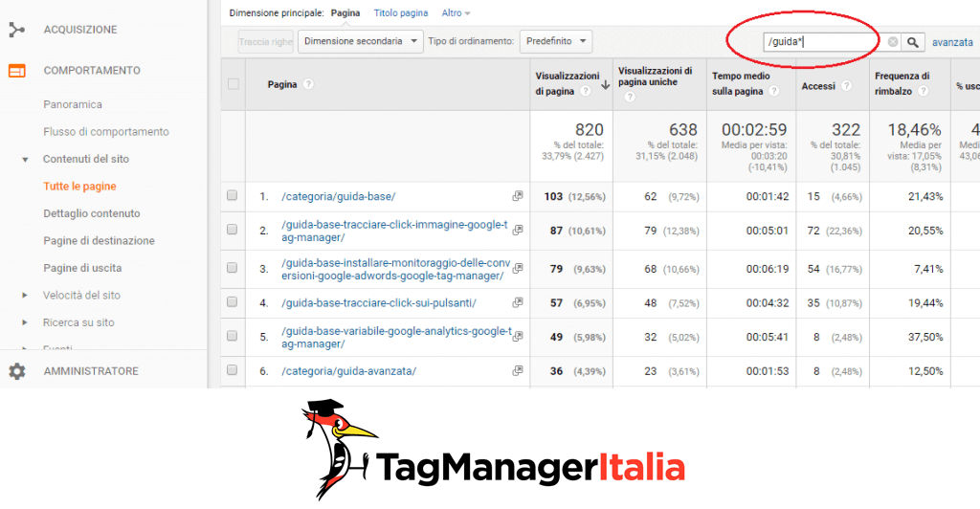Open the click-sui-pulsanti page external icon
980x509 pixels.
coord(518,302)
